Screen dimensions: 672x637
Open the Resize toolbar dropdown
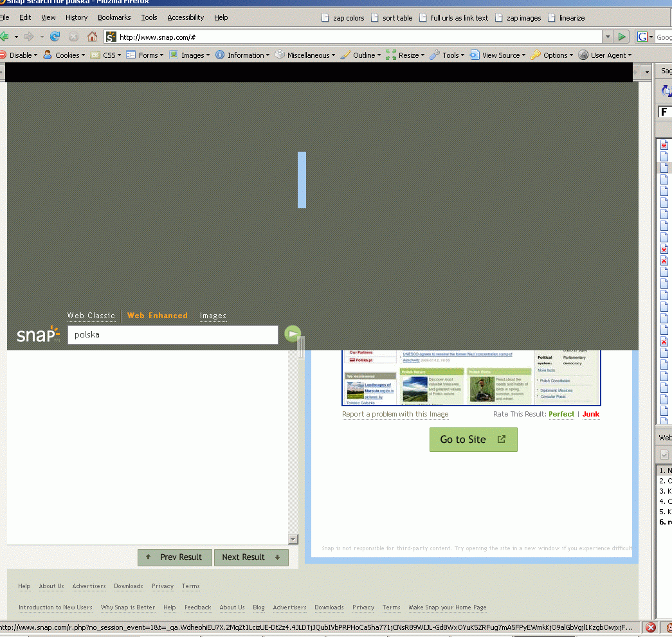(x=405, y=55)
